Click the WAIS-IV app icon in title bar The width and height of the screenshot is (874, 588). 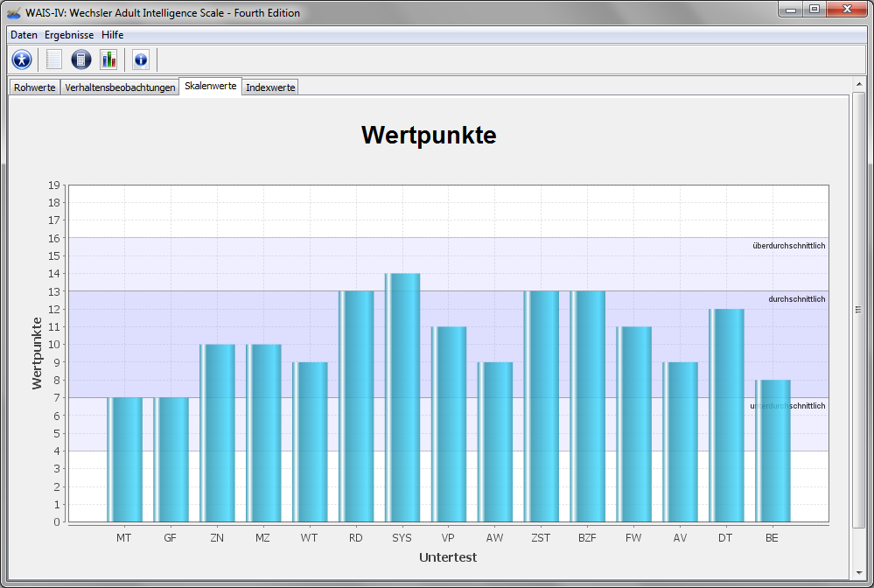14,13
